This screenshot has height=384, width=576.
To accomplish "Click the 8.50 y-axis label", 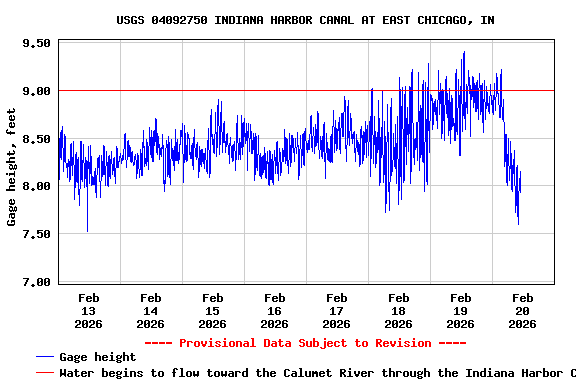I will click(36, 139).
